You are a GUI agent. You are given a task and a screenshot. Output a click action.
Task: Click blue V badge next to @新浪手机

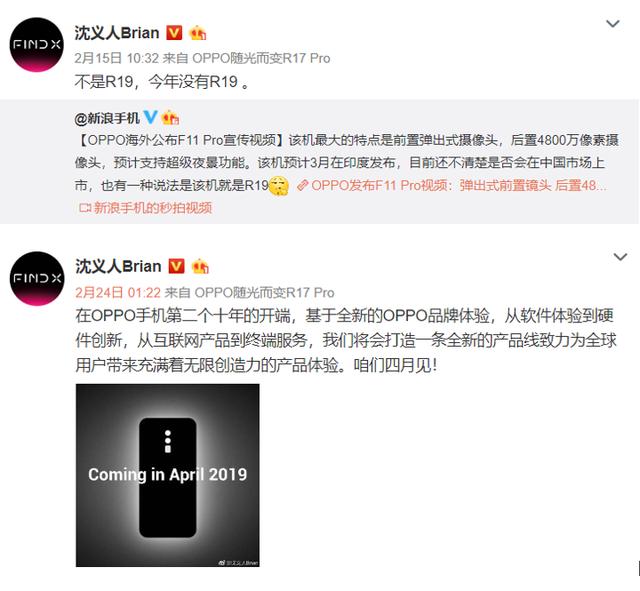(150, 118)
